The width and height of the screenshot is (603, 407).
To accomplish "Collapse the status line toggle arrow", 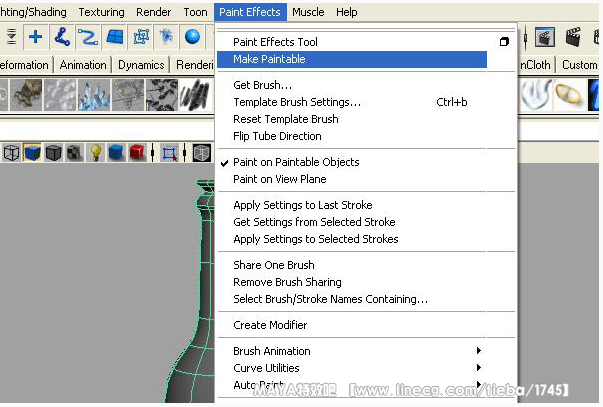I will point(11,37).
